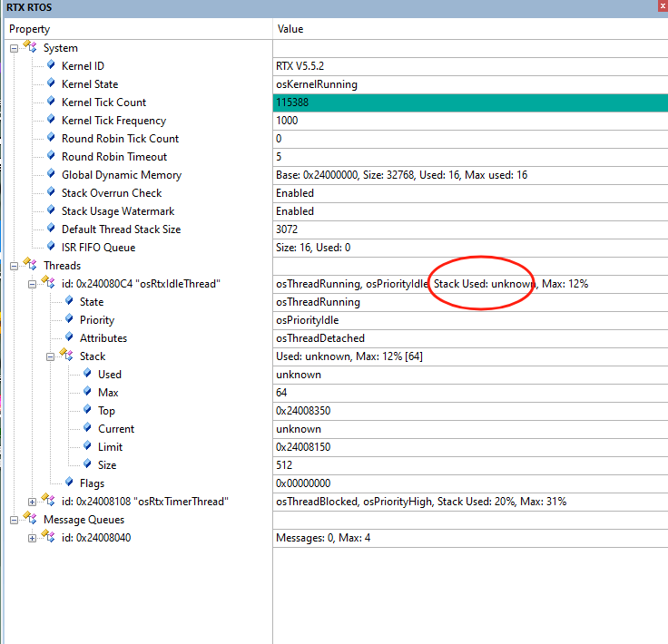Screen dimensions: 668x644
Task: Click the Flags property icon
Action: 69,482
